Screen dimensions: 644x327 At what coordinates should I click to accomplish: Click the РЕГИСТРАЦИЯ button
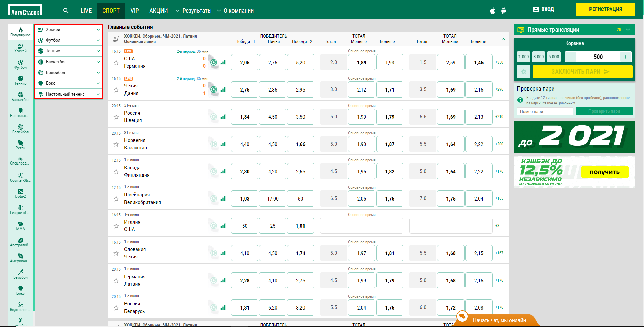[x=606, y=9]
